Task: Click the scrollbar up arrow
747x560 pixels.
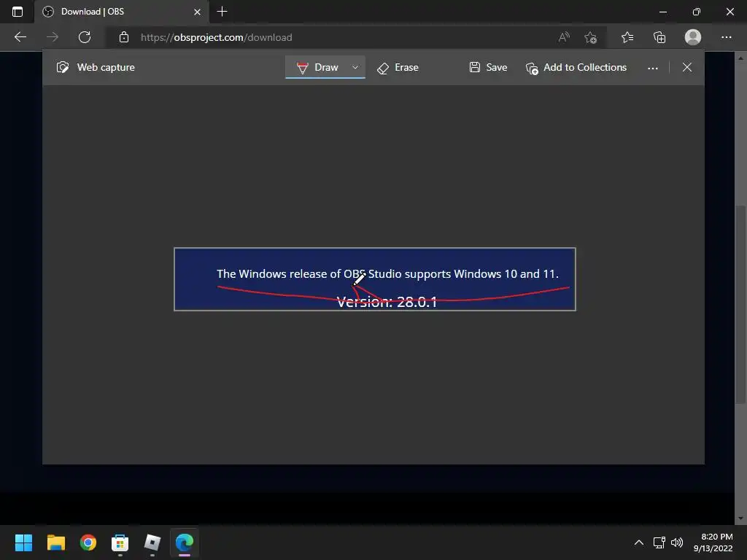Action: coord(740,58)
